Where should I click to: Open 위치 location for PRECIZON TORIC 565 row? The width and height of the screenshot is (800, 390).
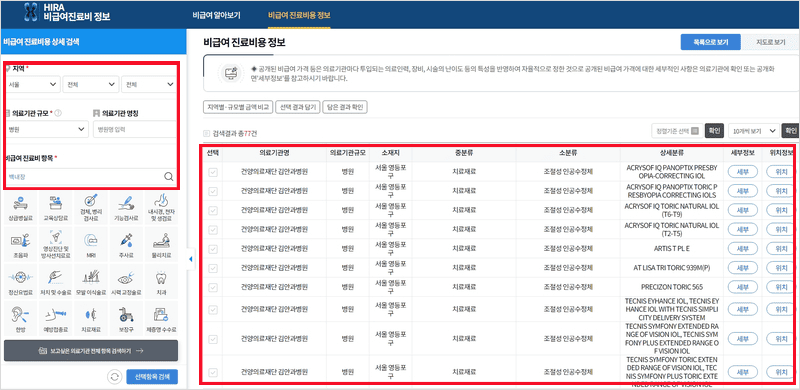pyautogui.click(x=781, y=287)
